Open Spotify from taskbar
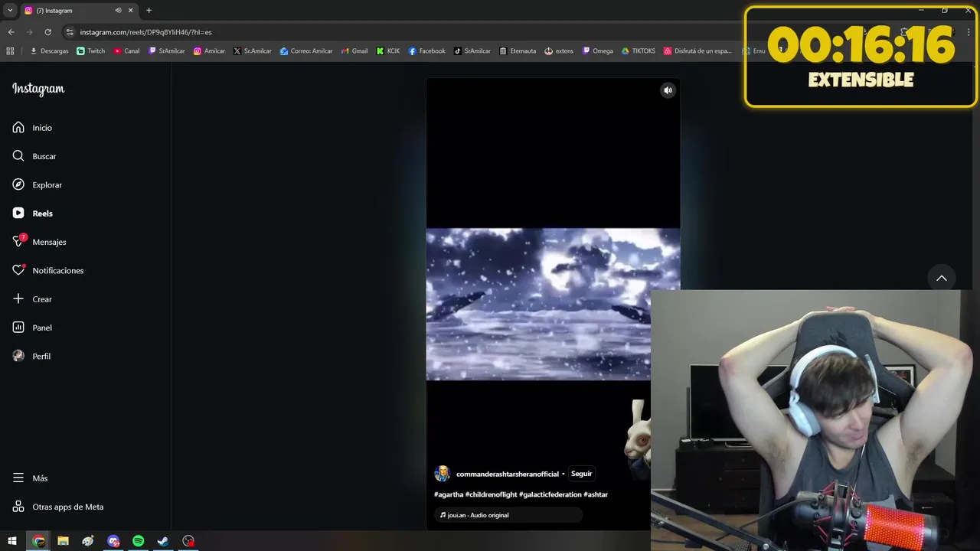Image resolution: width=980 pixels, height=551 pixels. pos(138,541)
